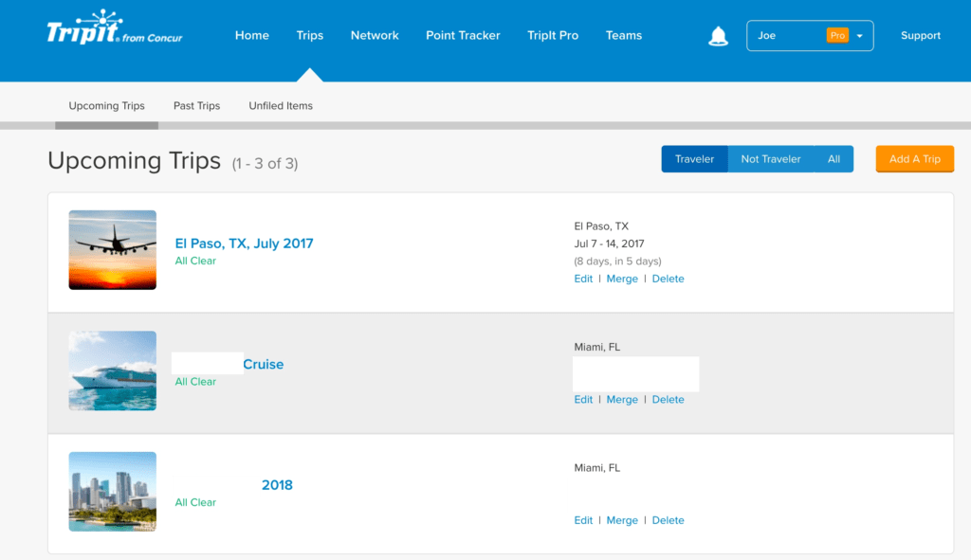
Task: Click Miami, FL text in 2018 row
Action: pyautogui.click(x=596, y=468)
